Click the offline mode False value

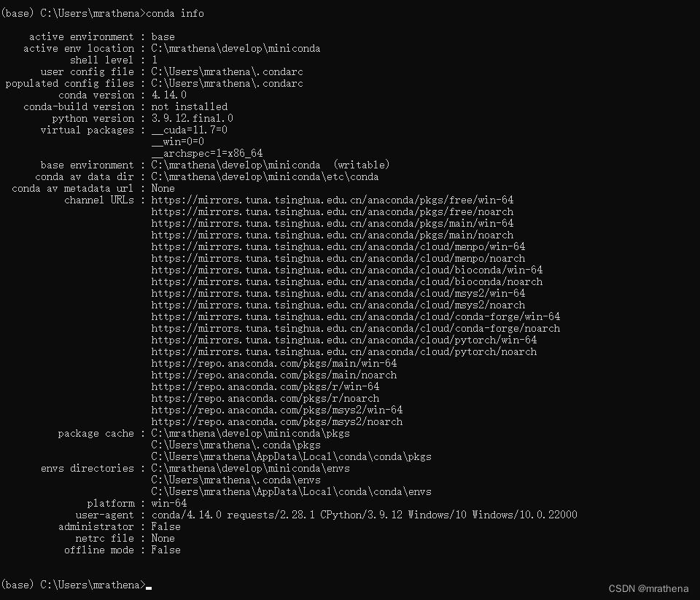(166, 550)
